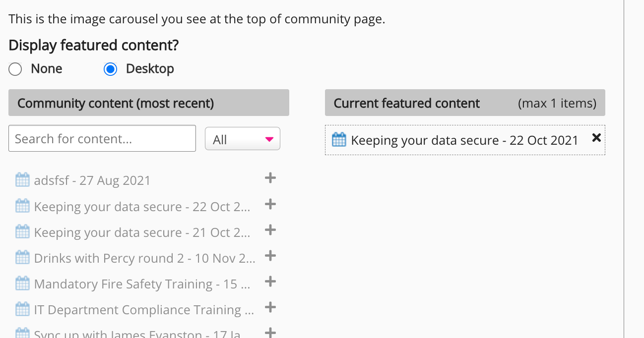644x338 pixels.
Task: Click calendar icon in featured content item
Action: [x=339, y=140]
